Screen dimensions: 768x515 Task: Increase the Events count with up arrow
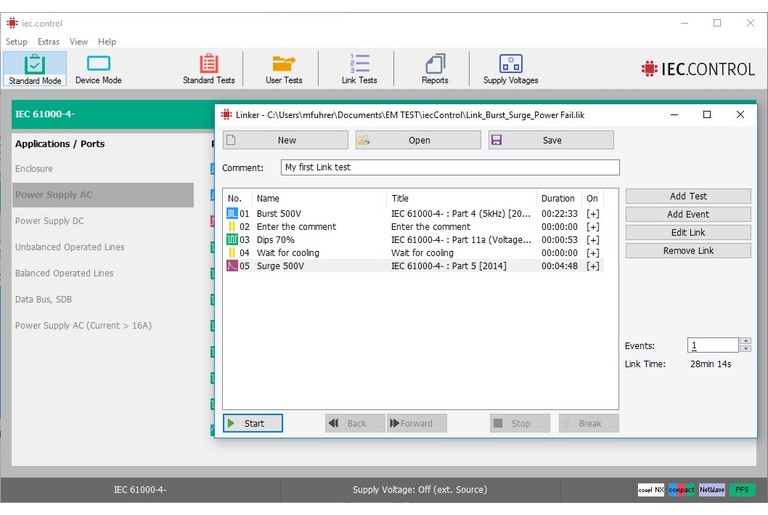tap(745, 341)
